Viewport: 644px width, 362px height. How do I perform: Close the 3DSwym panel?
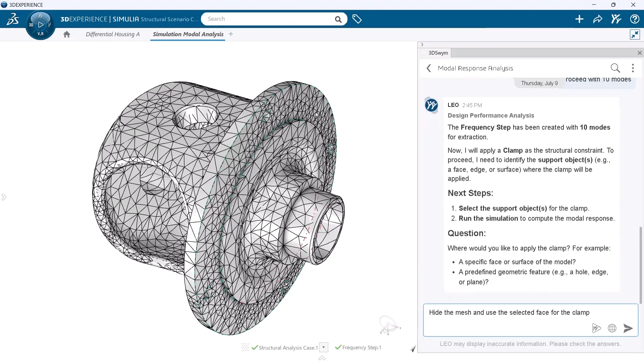[640, 53]
